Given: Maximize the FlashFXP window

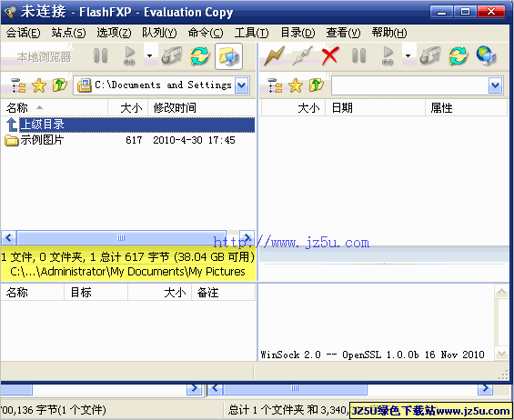Looking at the screenshot, I should (x=465, y=12).
